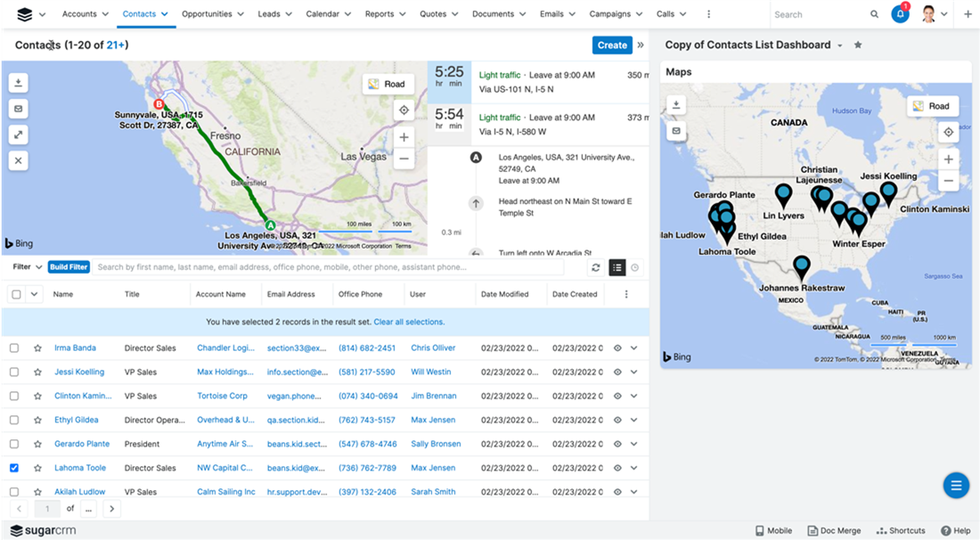The width and height of the screenshot is (980, 540).
Task: Click the download icon on the contacts map
Action: point(20,83)
